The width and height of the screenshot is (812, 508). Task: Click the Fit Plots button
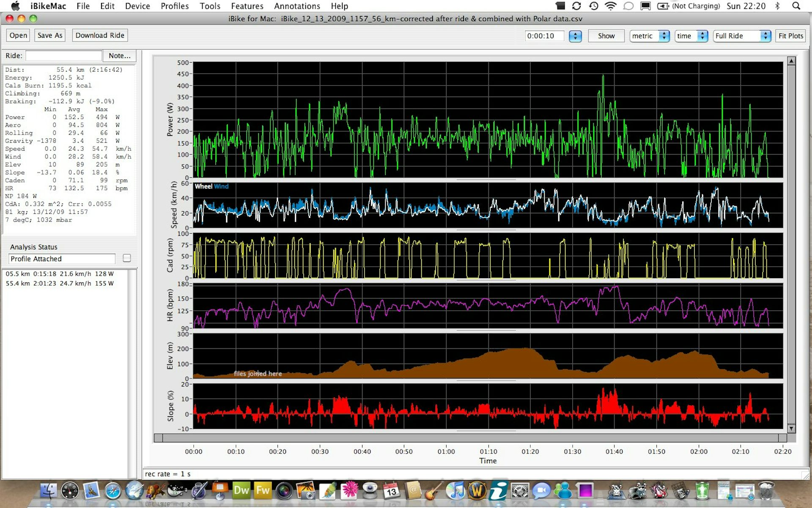point(791,36)
